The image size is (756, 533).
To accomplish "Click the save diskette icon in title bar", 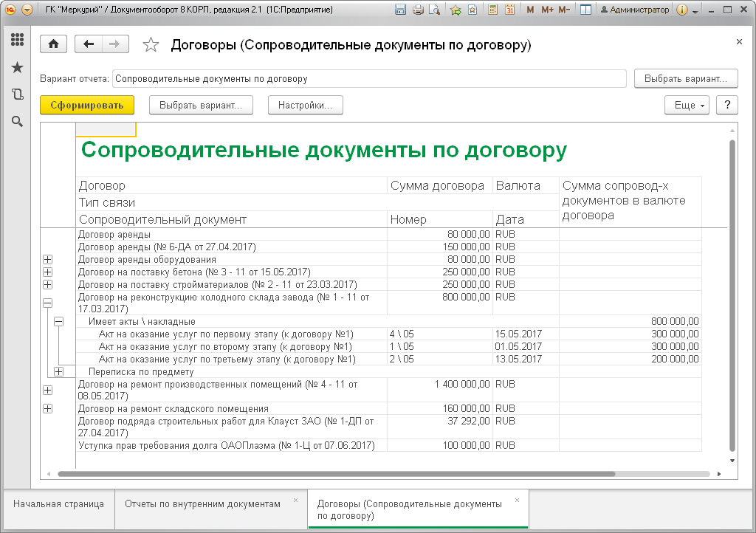I will (x=400, y=10).
